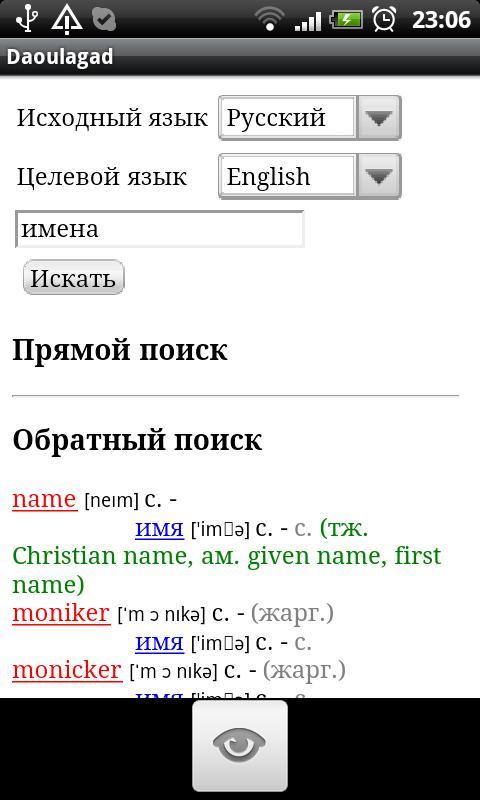Tap the warning triangle notification icon
This screenshot has height=800, width=480.
[x=67, y=19]
